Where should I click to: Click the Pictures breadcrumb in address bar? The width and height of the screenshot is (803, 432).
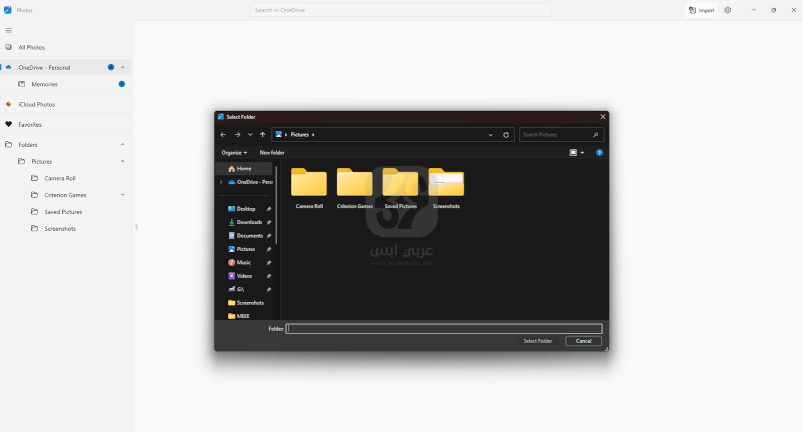click(300, 135)
